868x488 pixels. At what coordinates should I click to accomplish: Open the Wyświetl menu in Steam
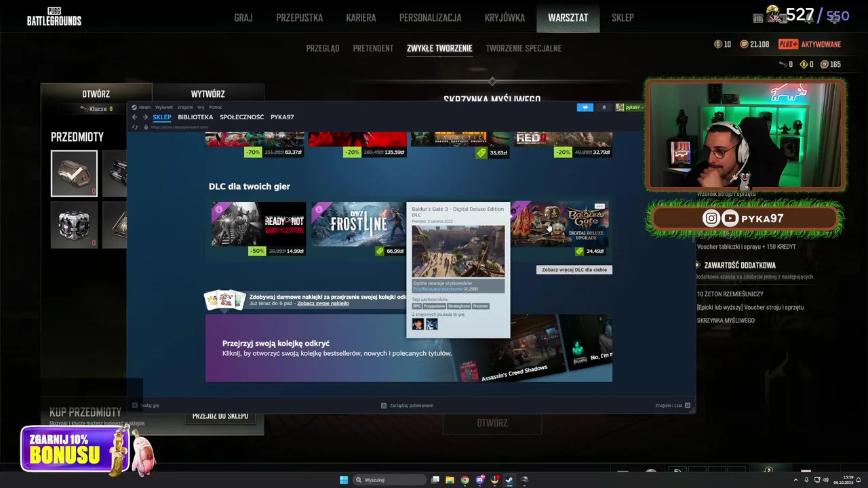[163, 107]
